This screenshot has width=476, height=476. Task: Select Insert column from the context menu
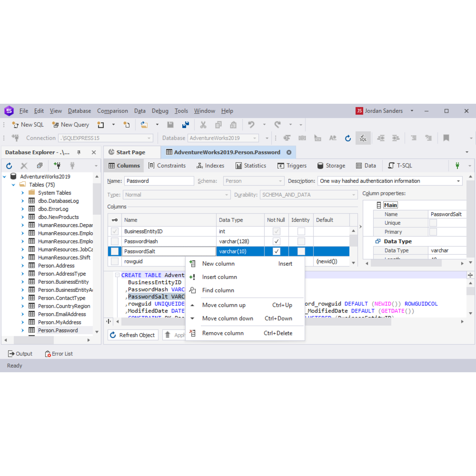coord(219,277)
